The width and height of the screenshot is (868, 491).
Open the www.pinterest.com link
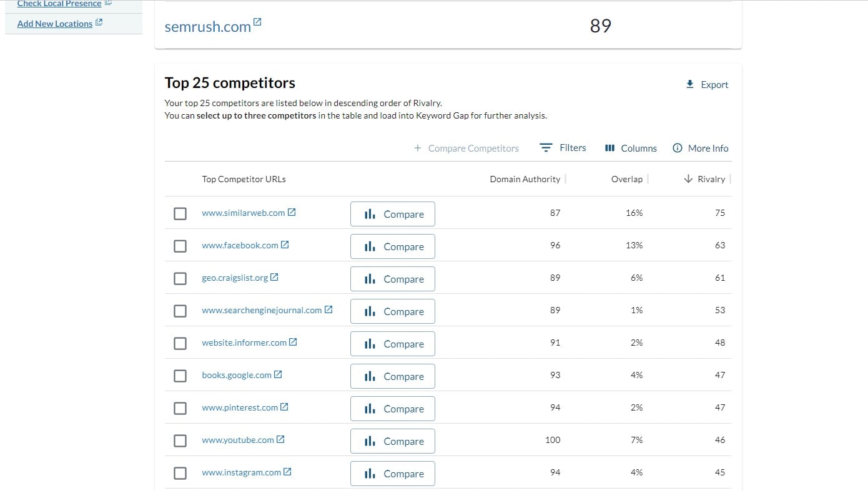[240, 407]
